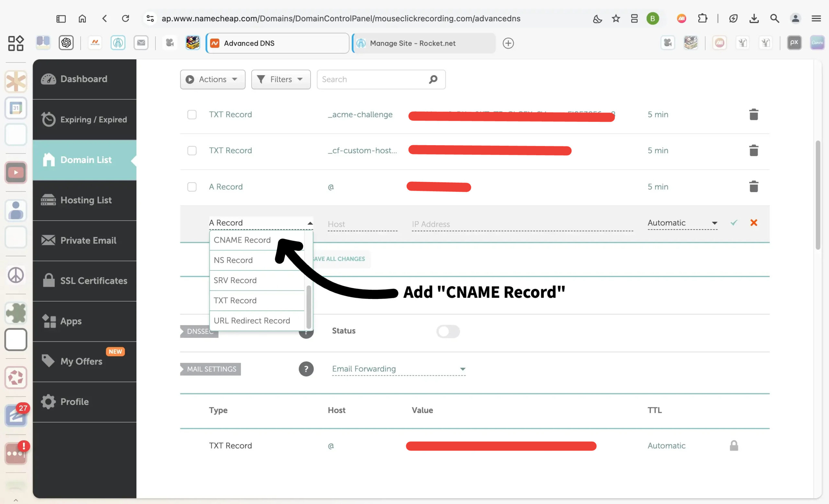
Task: Go to SSL Certificates in the sidebar
Action: (93, 281)
